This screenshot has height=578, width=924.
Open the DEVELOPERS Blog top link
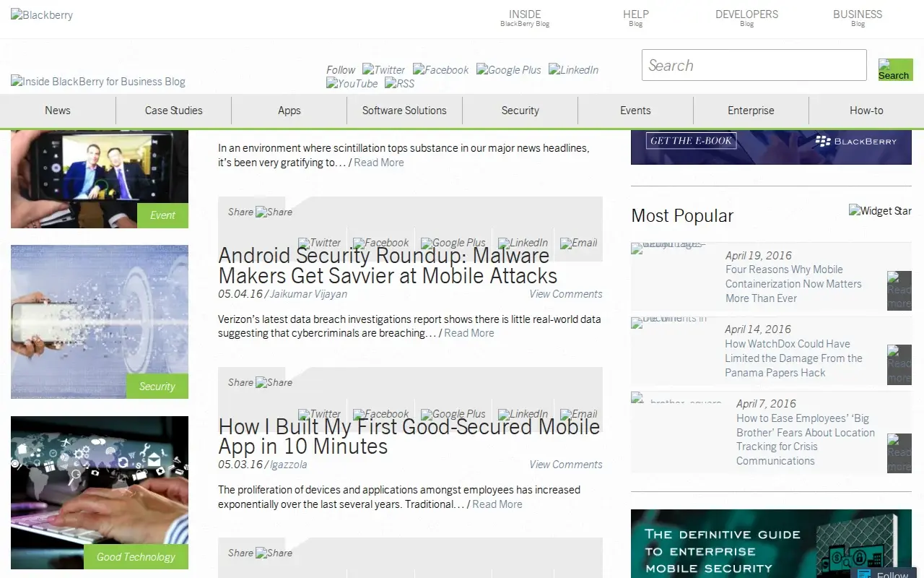click(746, 18)
